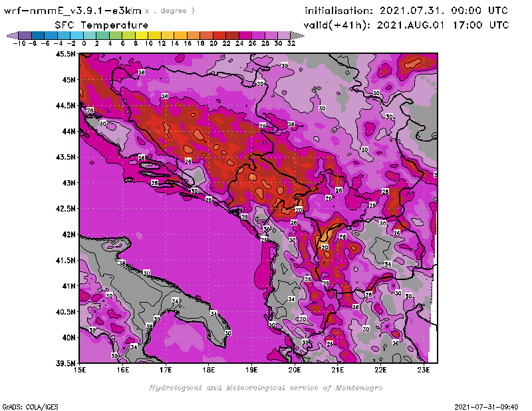Select the 22E longitude label

380,370
